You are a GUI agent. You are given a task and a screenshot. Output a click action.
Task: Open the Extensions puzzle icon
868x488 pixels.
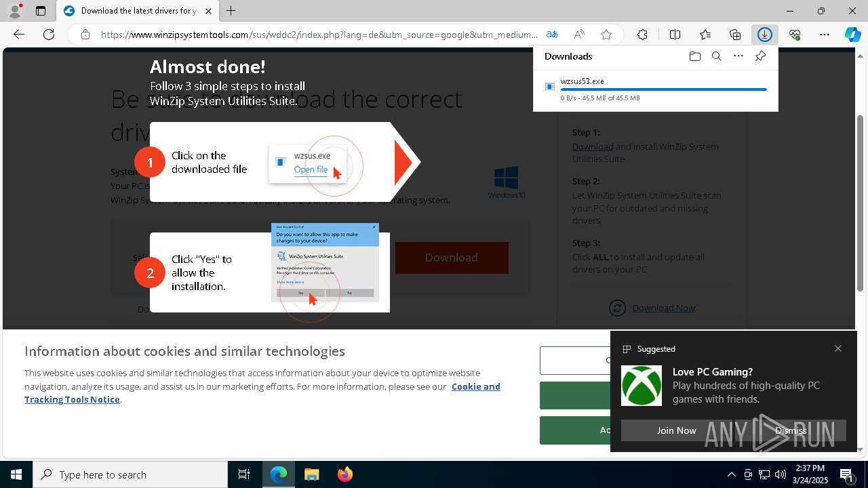tap(642, 35)
